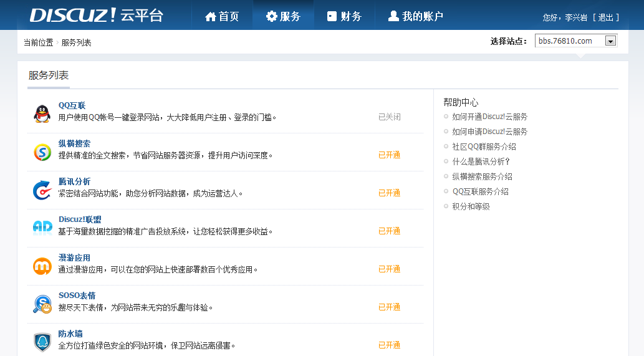Click 已开通 status for 漫游应用

tap(390, 269)
